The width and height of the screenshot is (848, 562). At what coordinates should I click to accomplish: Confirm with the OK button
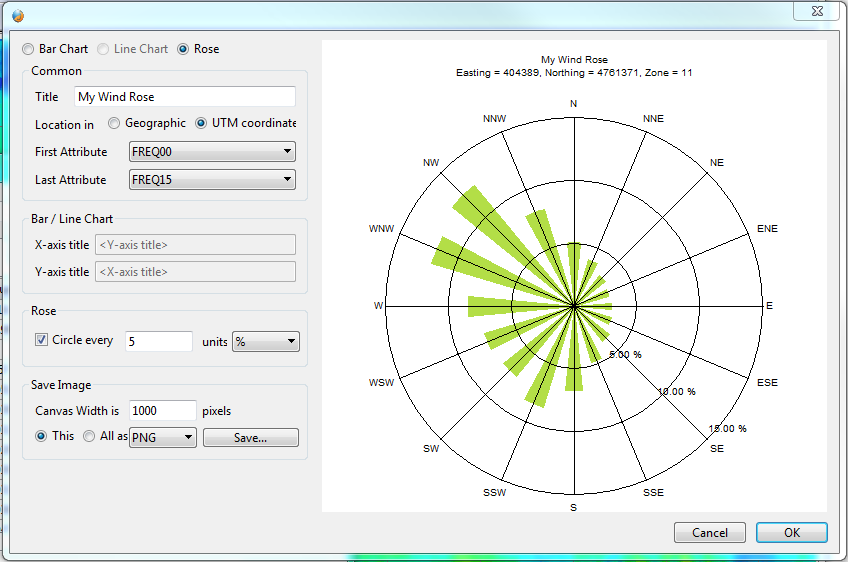click(x=791, y=533)
